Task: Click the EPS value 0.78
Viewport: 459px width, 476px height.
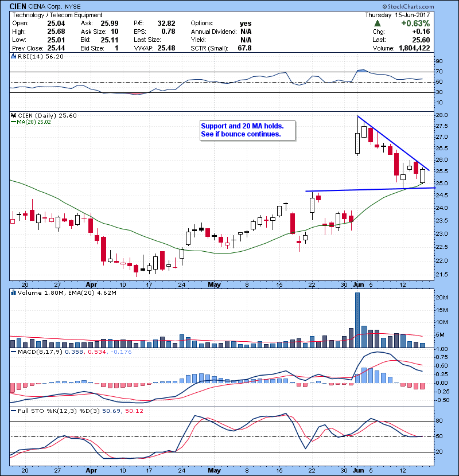Action: (168, 32)
